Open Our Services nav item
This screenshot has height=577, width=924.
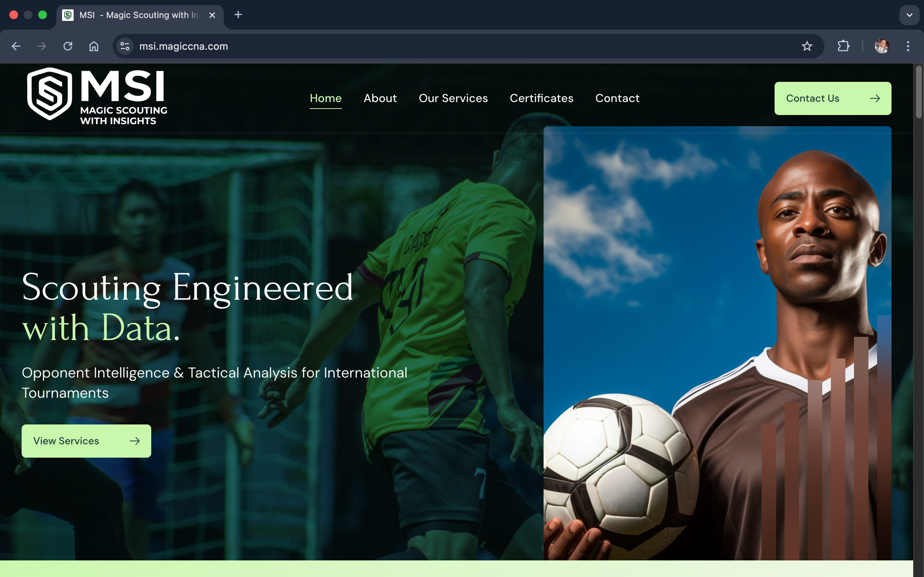[x=453, y=98]
